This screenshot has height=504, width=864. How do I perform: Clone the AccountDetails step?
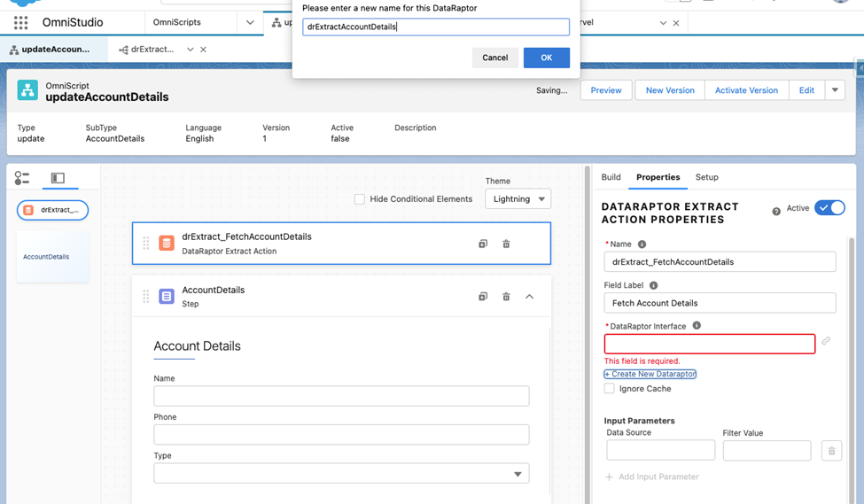pos(483,297)
